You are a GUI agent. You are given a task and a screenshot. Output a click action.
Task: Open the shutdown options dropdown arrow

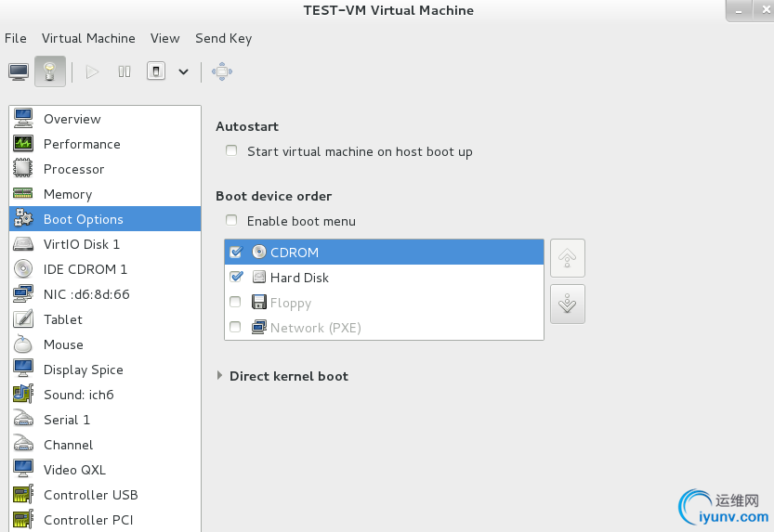(x=183, y=71)
